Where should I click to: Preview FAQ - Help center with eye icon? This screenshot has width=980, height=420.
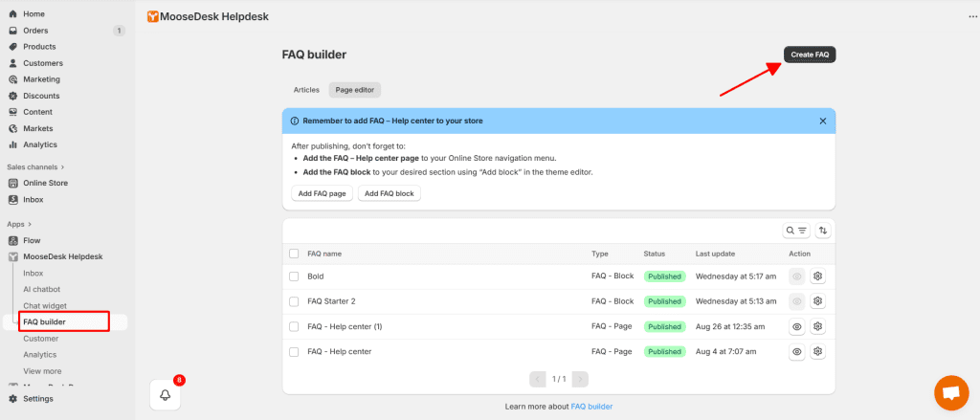[797, 351]
